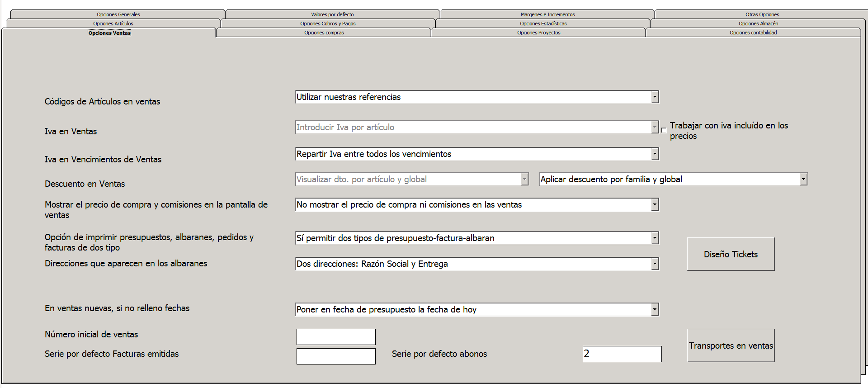Open 'Aplicar descuento por familia y global' dropdown
The image size is (868, 388).
[x=803, y=180]
